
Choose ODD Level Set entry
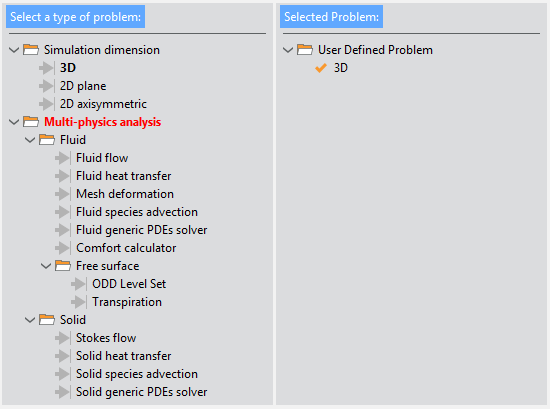pos(129,284)
